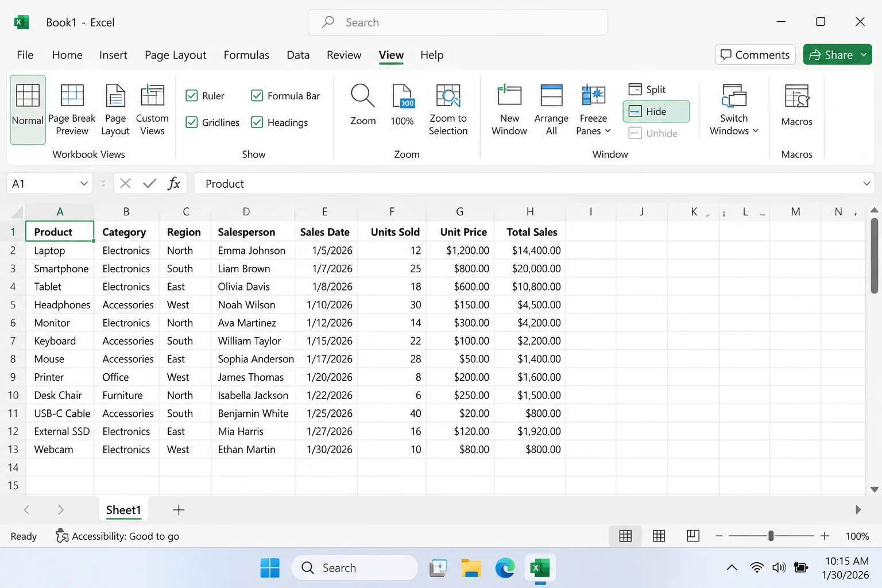The height and width of the screenshot is (588, 882).
Task: Open Share button dropdown arrow
Action: pyautogui.click(x=864, y=55)
